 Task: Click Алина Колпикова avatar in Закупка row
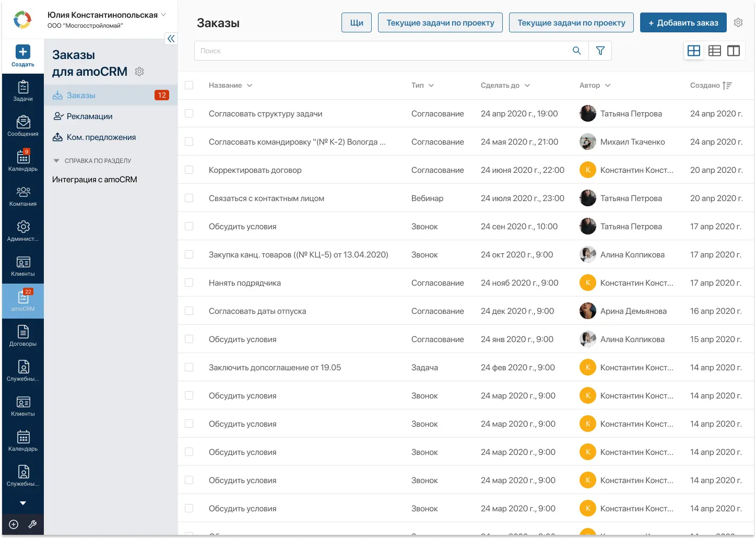pos(588,254)
